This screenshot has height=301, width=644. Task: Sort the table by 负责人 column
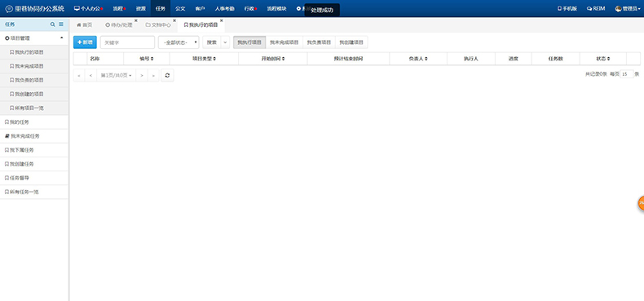click(x=418, y=59)
